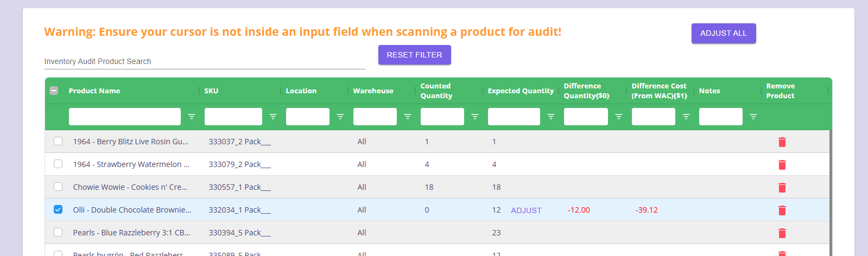The image size is (868, 256).
Task: Delete Pearls Blue Razzleberry row with trash icon
Action: point(782,233)
